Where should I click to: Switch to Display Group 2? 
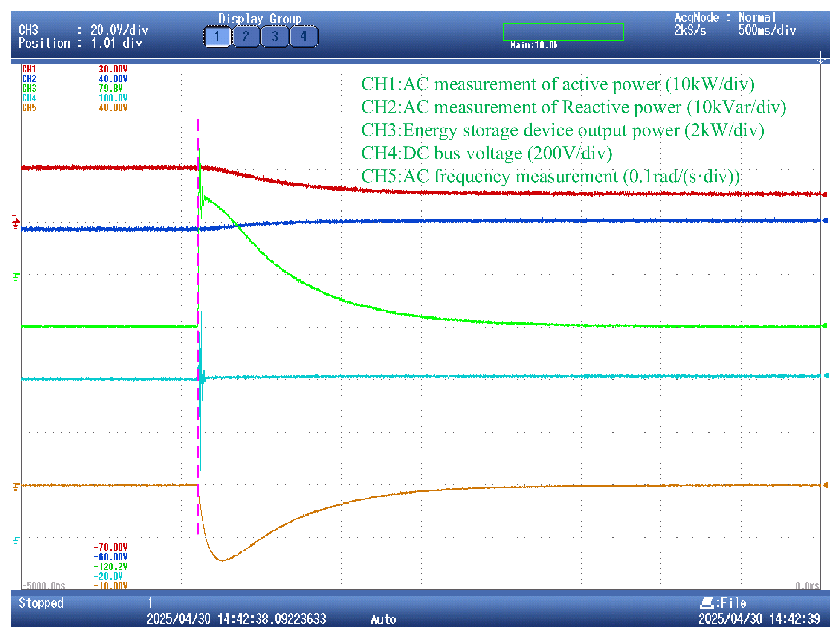[x=246, y=37]
